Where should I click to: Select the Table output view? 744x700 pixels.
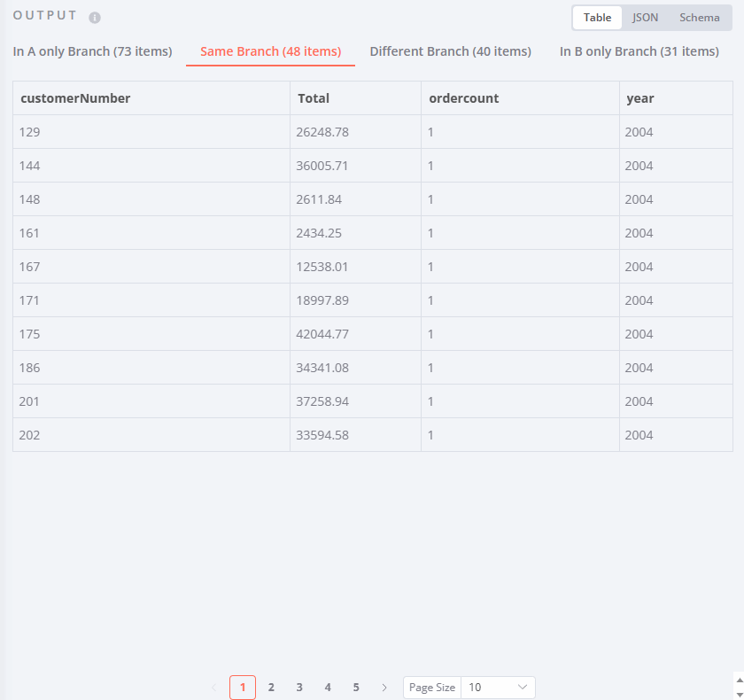coord(597,17)
